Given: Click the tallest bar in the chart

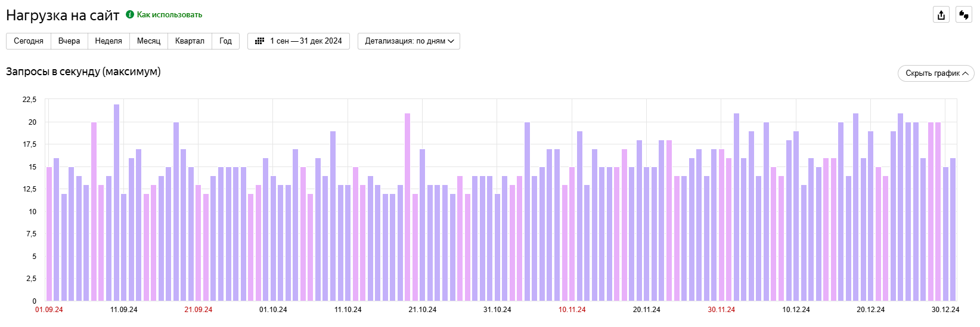Looking at the screenshot, I should (116, 203).
